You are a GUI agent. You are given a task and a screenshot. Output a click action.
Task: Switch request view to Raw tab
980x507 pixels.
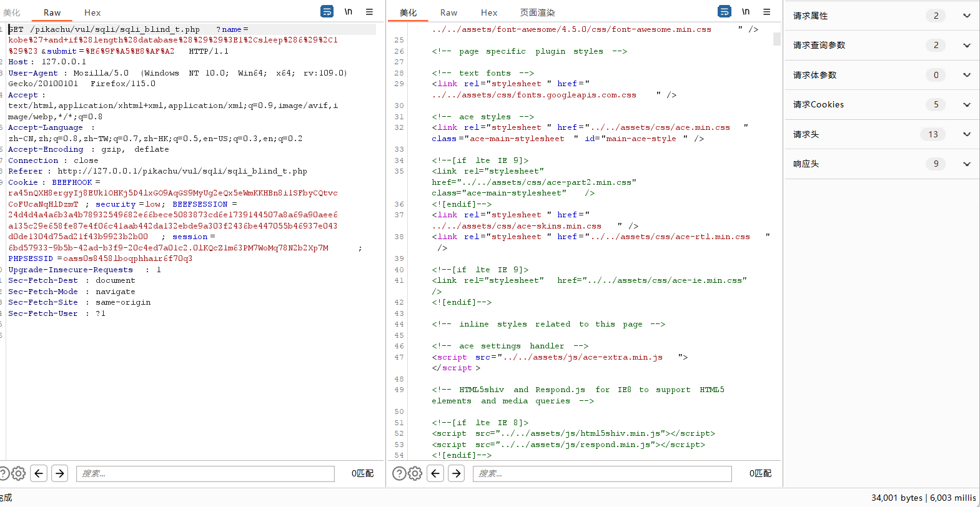(52, 12)
